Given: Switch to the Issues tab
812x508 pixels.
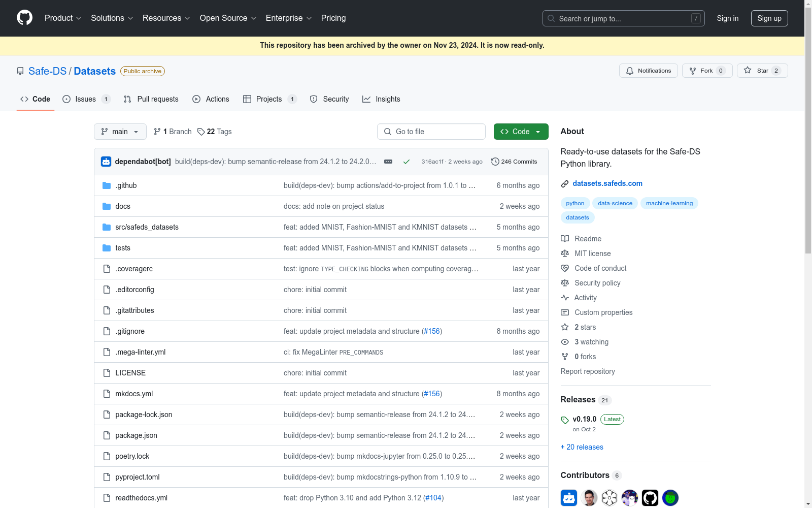Looking at the screenshot, I should coord(86,99).
